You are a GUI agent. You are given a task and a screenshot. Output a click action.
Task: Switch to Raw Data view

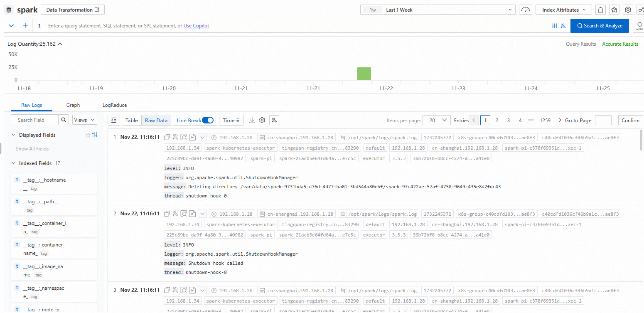(x=156, y=120)
